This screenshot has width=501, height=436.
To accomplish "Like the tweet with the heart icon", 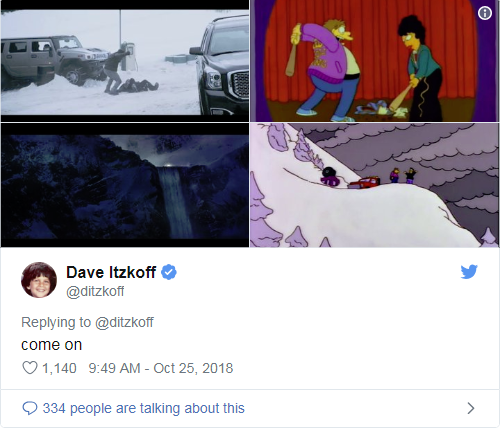I will tap(30, 368).
